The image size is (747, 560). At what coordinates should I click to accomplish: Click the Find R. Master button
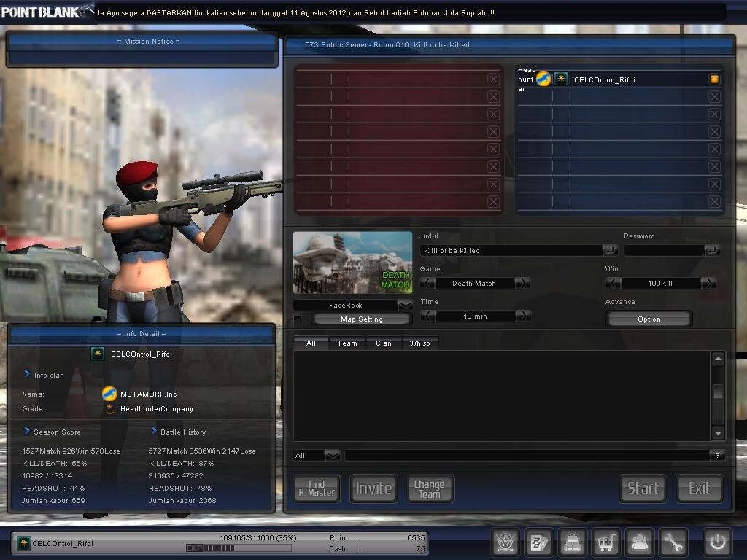point(317,488)
